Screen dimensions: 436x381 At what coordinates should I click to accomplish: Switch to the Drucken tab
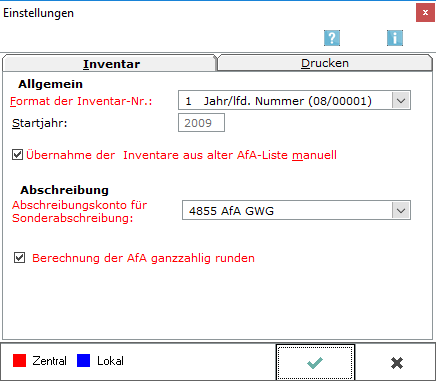pyautogui.click(x=325, y=63)
